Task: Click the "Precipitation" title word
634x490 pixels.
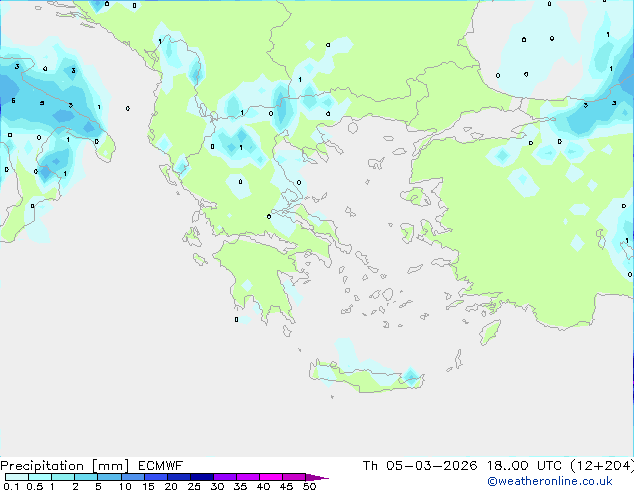Action: 42,466
